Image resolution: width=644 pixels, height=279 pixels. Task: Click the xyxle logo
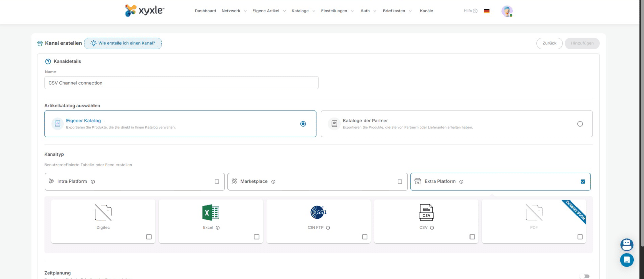click(144, 10)
